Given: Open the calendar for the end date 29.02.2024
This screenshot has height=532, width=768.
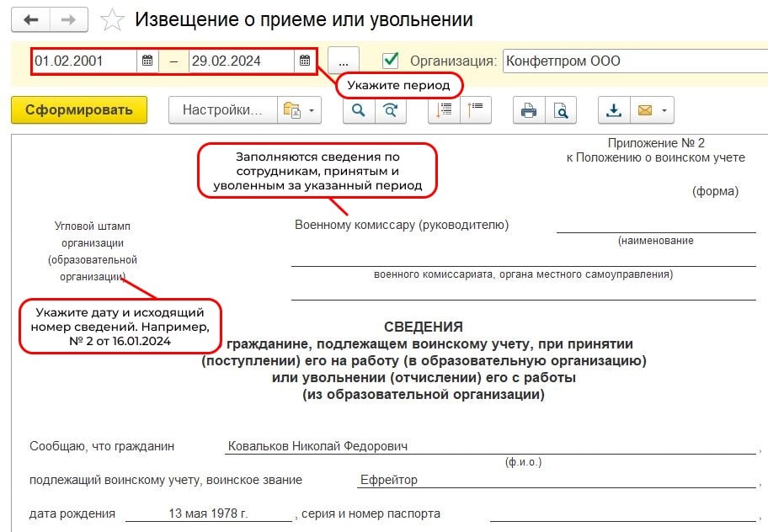Looking at the screenshot, I should pyautogui.click(x=305, y=61).
